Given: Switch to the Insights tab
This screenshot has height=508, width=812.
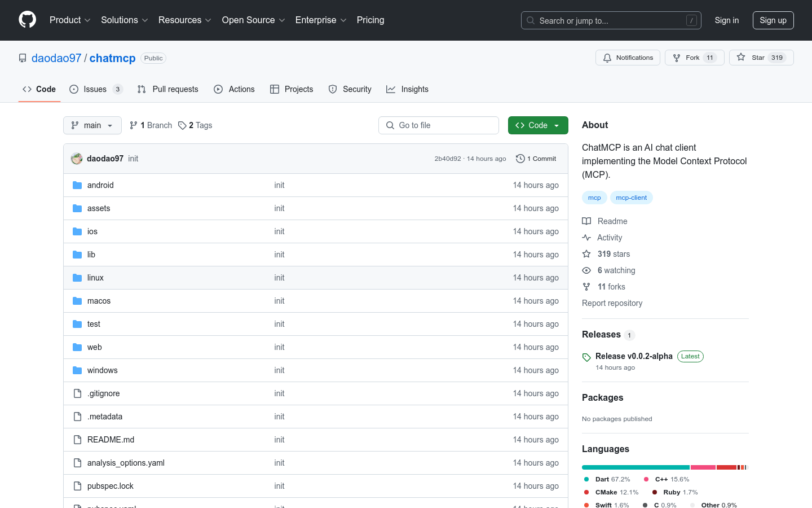Looking at the screenshot, I should [x=408, y=89].
